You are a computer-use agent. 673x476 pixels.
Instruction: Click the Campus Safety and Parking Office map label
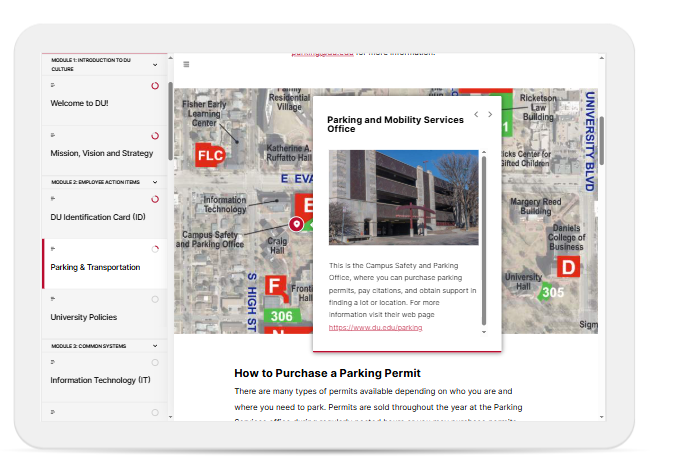[x=210, y=239]
